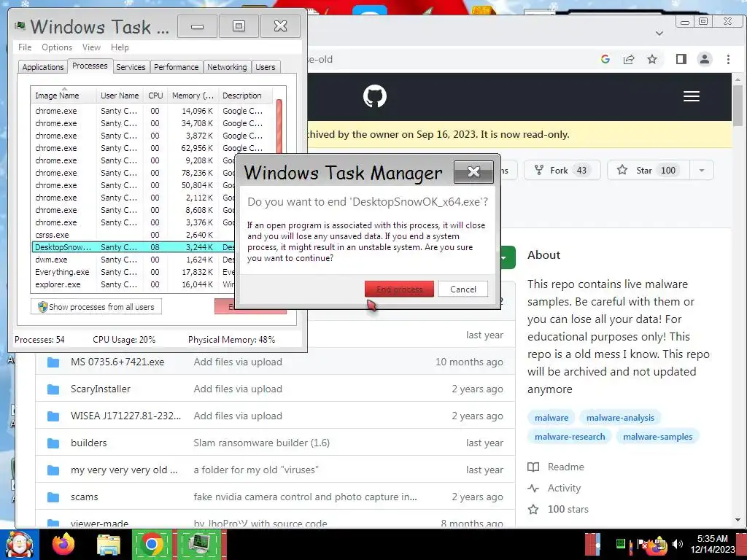This screenshot has width=747, height=560.
Task: Sort by the Memory column header
Action: [193, 96]
